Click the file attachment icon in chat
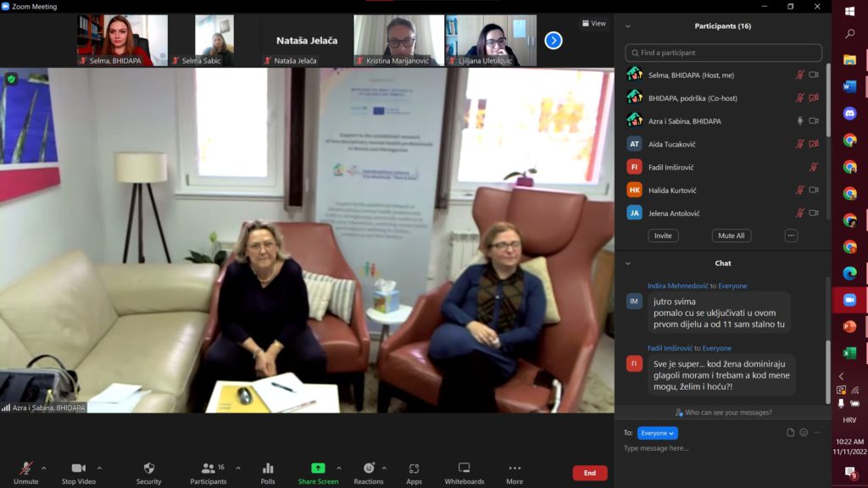 [x=790, y=432]
